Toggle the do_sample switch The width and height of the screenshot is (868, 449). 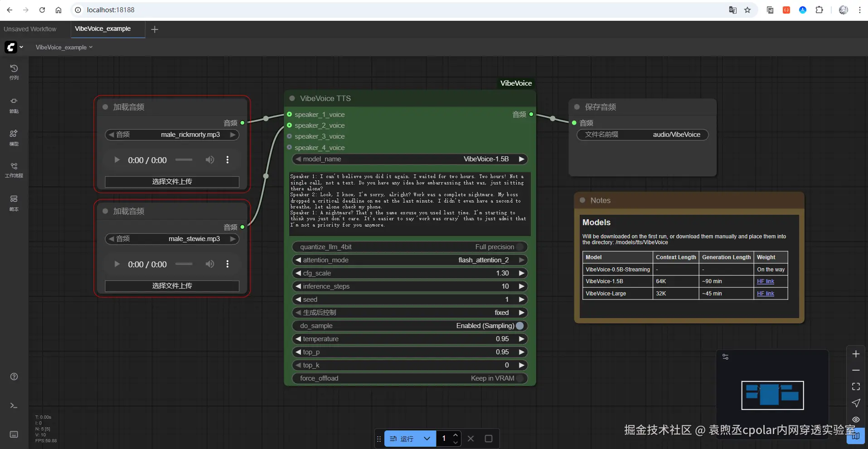520,326
